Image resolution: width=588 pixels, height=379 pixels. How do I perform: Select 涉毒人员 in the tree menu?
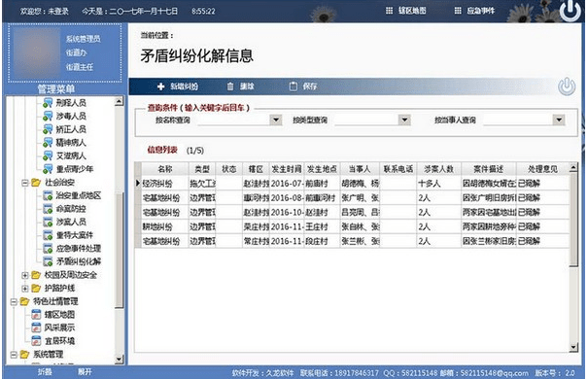click(x=71, y=116)
